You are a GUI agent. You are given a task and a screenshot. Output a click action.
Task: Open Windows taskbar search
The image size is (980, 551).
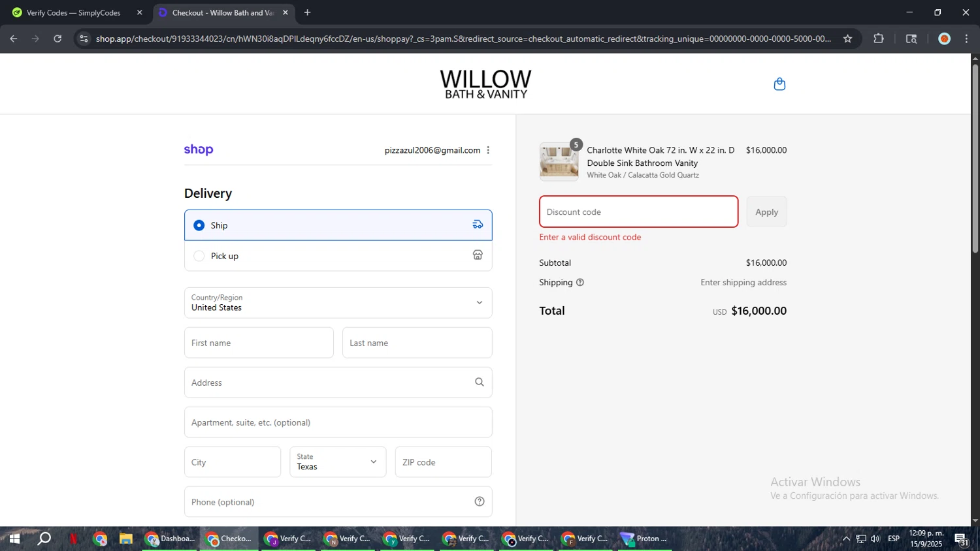[x=44, y=539]
